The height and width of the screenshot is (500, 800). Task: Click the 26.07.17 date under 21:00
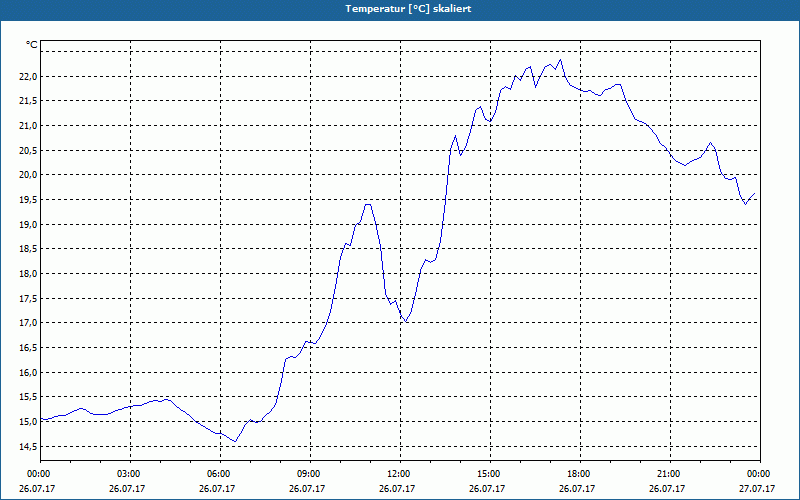[668, 488]
